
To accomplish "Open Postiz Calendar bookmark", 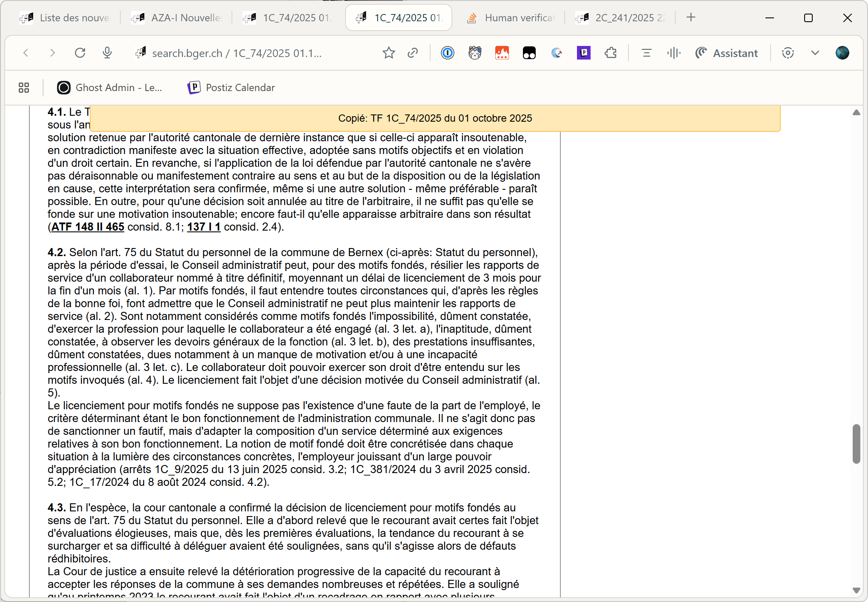I will coord(231,88).
